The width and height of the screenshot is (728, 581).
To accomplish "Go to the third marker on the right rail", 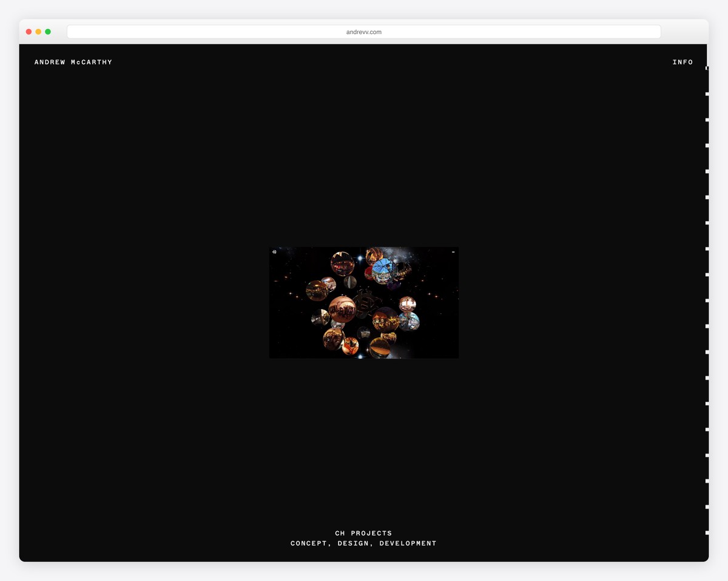I will point(707,120).
